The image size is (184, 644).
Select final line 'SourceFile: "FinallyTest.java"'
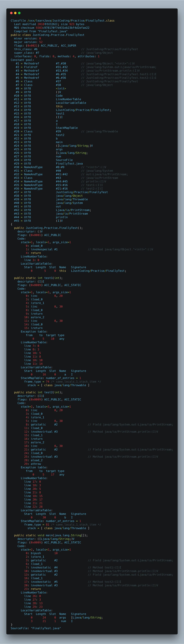click(x=36, y=628)
